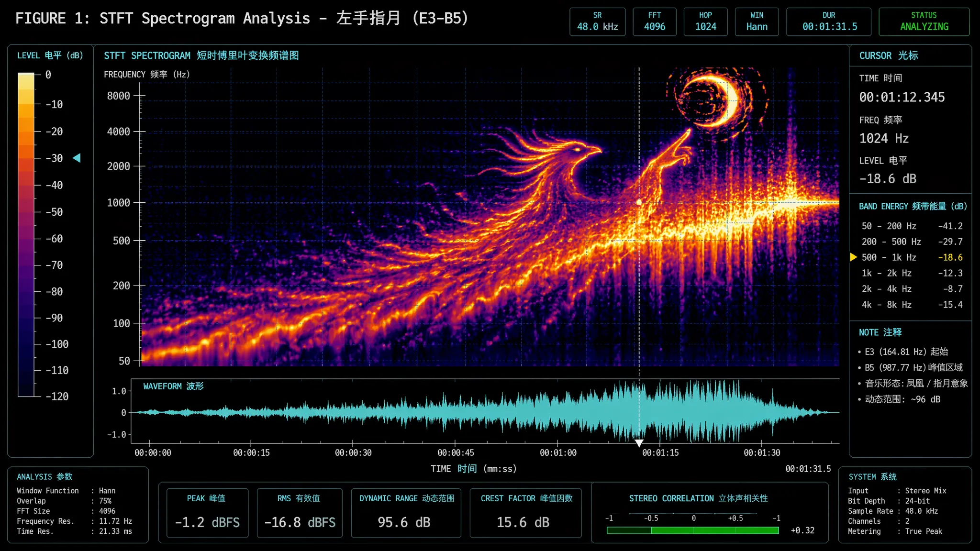Click the -18.6 value in the band energy list
This screenshot has width=980, height=551.
point(950,257)
